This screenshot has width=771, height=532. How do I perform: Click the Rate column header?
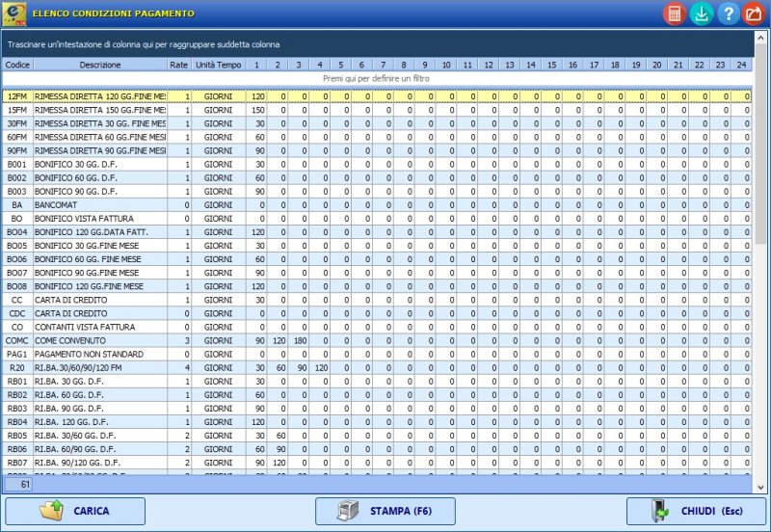[178, 65]
